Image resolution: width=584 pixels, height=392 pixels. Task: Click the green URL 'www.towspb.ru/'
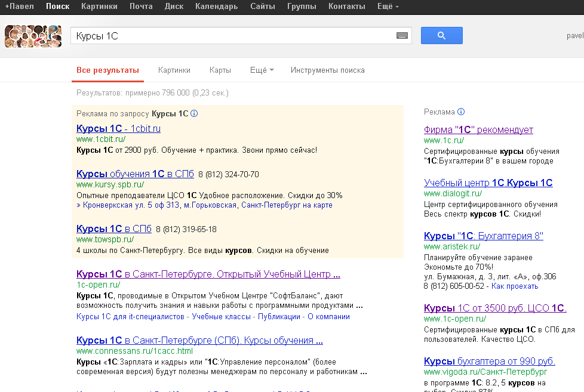coord(105,239)
